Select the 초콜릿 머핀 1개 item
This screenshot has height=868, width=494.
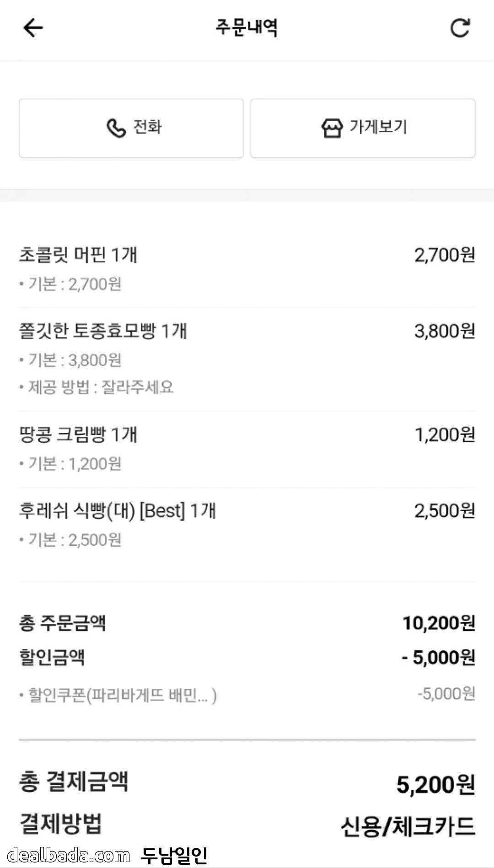(x=78, y=255)
